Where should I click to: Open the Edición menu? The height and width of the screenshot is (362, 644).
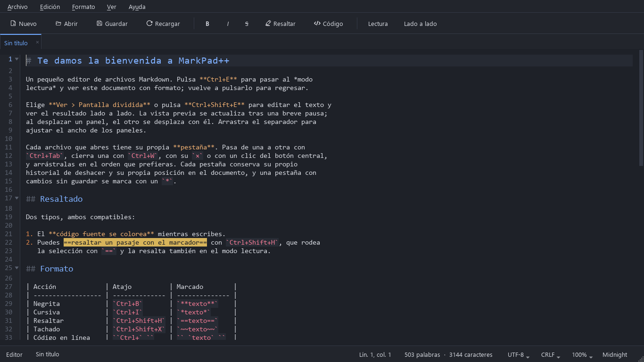point(50,7)
